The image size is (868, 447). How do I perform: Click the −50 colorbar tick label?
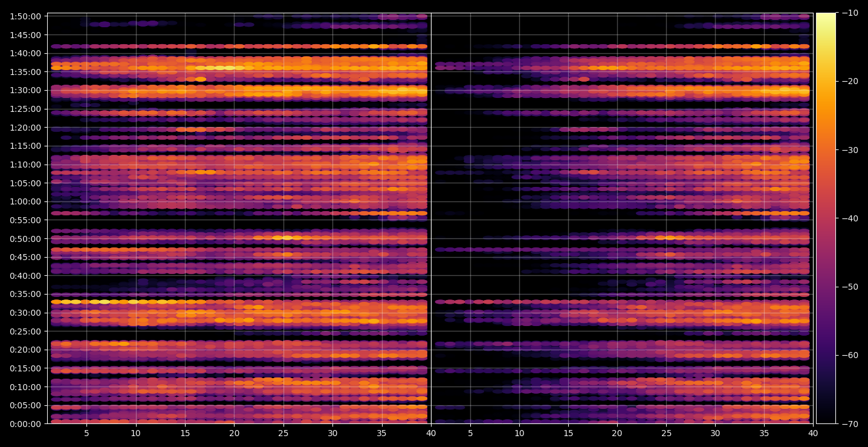pos(849,287)
